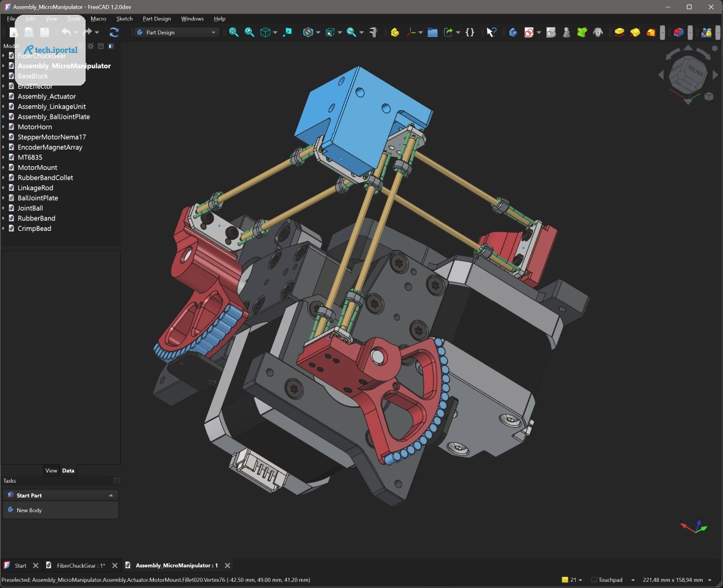This screenshot has height=588, width=723.
Task: Click the Attach sketch icon
Action: point(551,32)
